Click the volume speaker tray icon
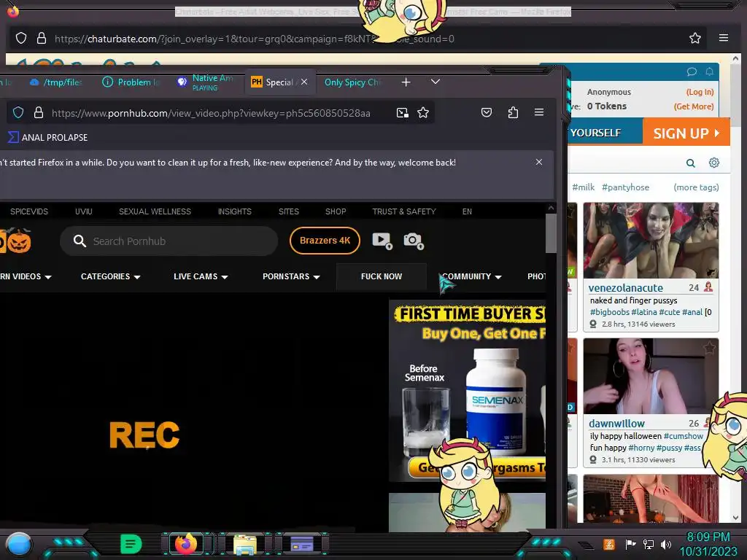Screen dimensions: 747x560 coord(665,544)
